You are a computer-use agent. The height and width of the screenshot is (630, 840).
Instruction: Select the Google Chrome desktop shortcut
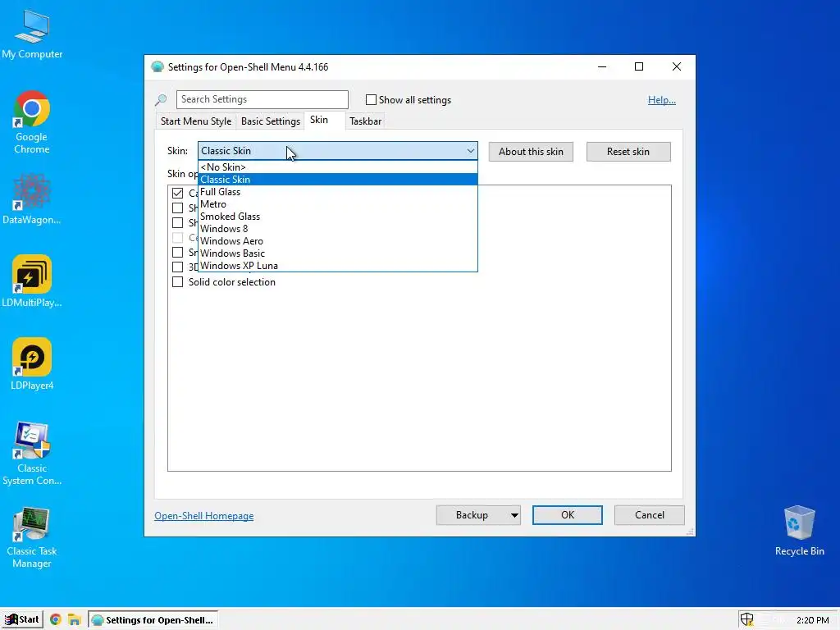32,122
